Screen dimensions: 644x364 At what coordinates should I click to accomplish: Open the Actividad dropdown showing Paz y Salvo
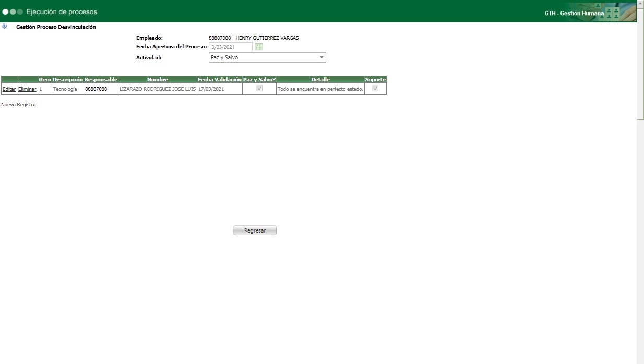pyautogui.click(x=267, y=57)
